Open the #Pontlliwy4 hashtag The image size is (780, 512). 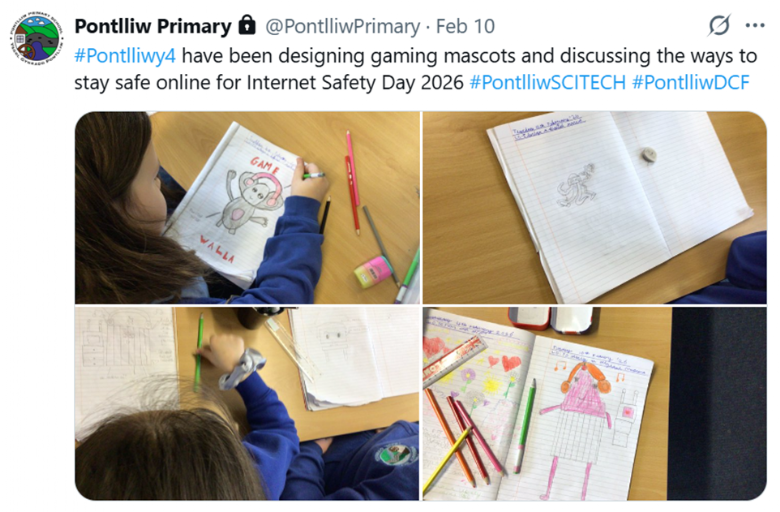point(125,56)
